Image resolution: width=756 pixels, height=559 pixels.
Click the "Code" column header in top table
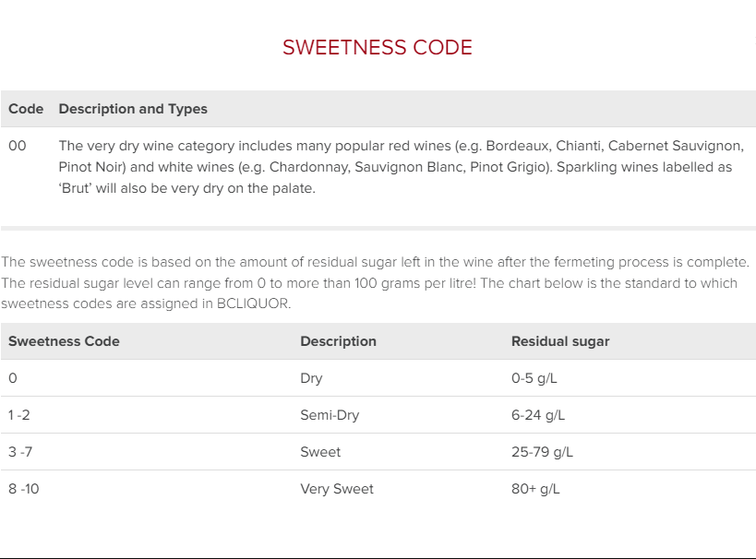pyautogui.click(x=26, y=109)
